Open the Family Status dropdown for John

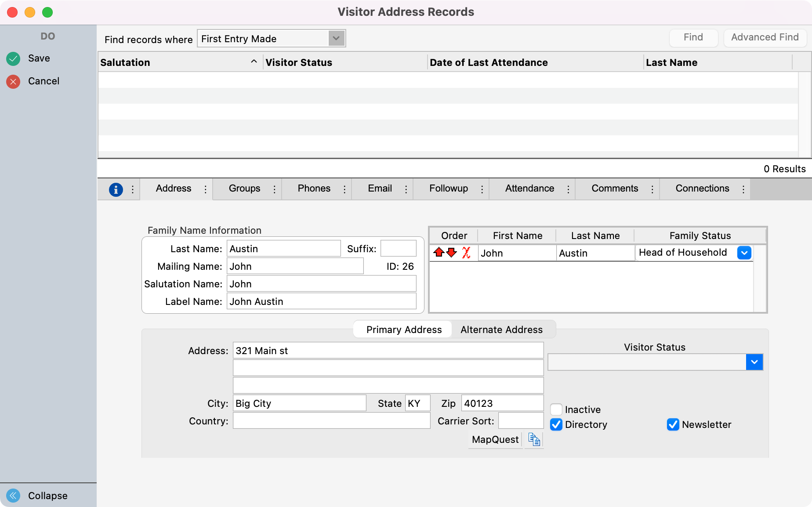coord(744,253)
